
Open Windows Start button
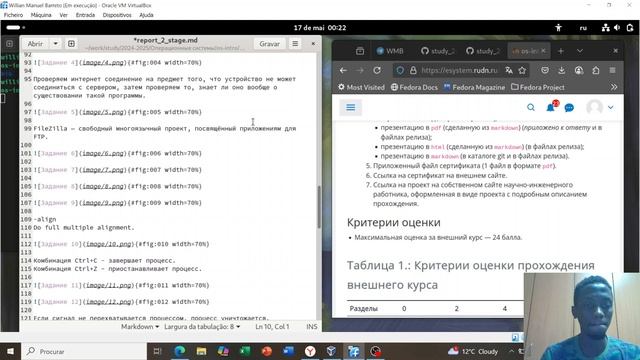10,351
